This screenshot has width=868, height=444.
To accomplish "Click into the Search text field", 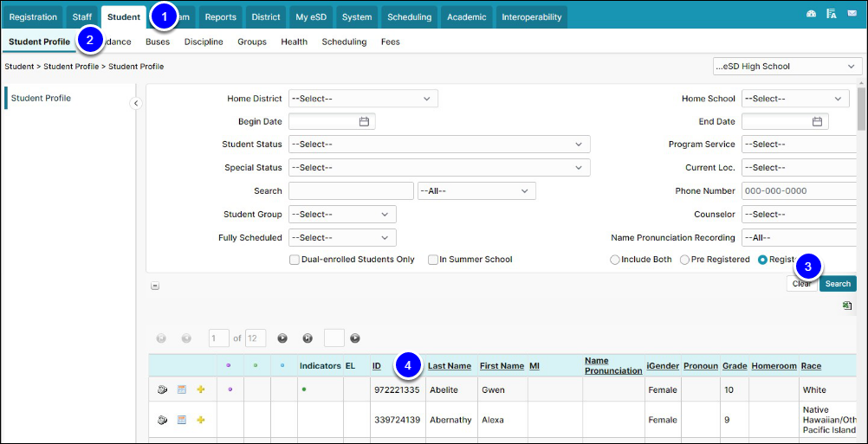I will pos(351,190).
